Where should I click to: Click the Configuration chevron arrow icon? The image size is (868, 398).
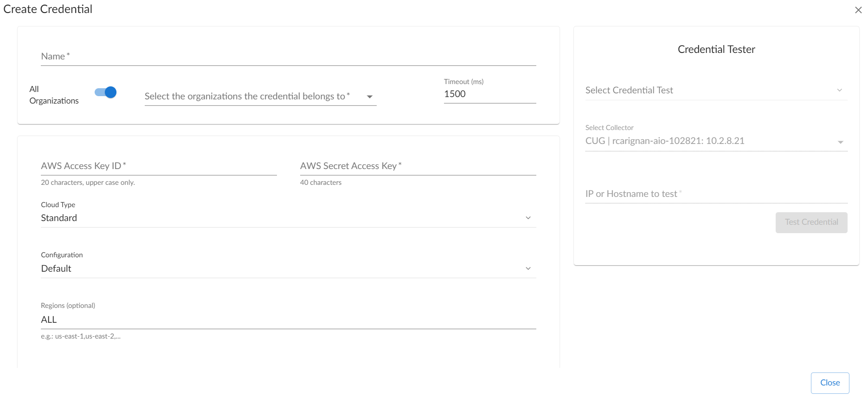point(528,269)
